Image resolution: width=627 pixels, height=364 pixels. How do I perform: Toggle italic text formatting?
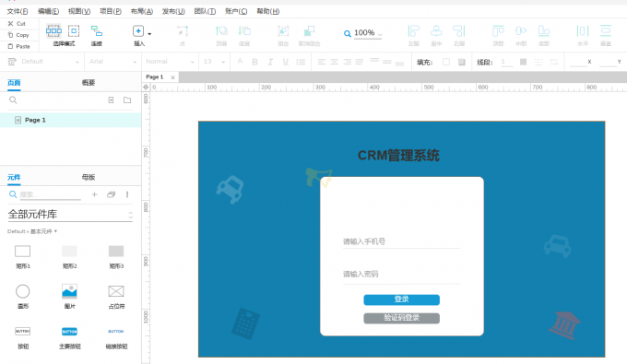pos(270,62)
